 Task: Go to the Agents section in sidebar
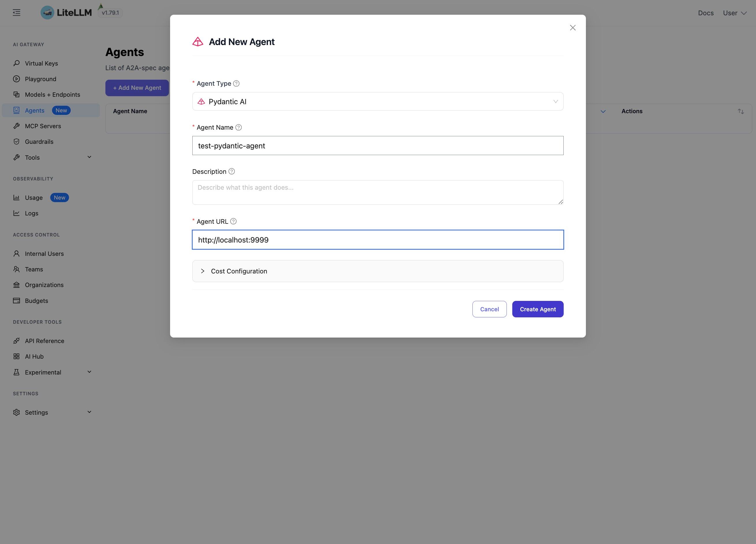(34, 110)
